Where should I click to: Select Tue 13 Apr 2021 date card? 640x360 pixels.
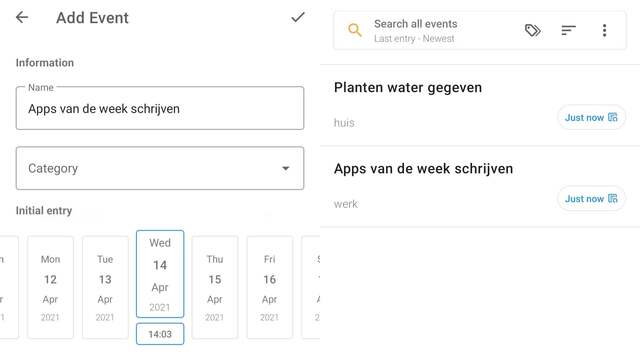pos(105,287)
